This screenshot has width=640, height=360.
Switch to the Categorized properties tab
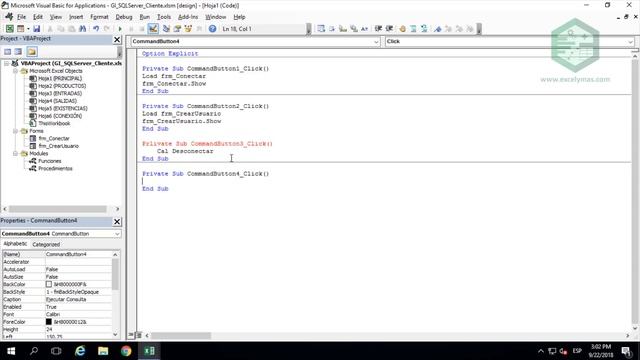point(46,244)
